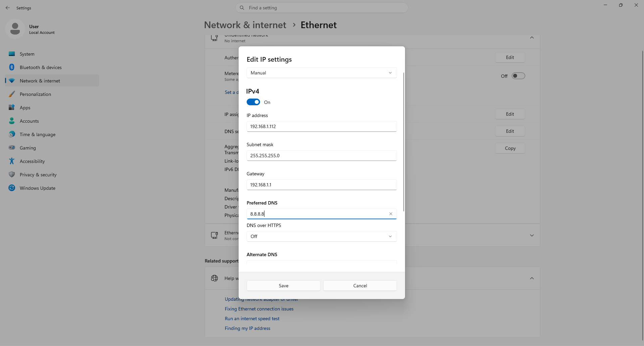Click Edit for Authentication settings

[510, 57]
